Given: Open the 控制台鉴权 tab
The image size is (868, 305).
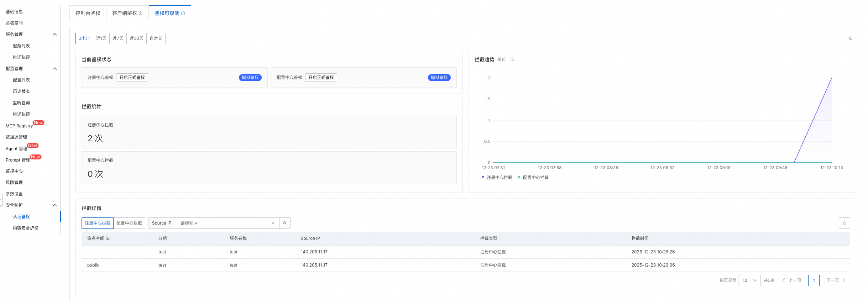Looking at the screenshot, I should (x=88, y=14).
